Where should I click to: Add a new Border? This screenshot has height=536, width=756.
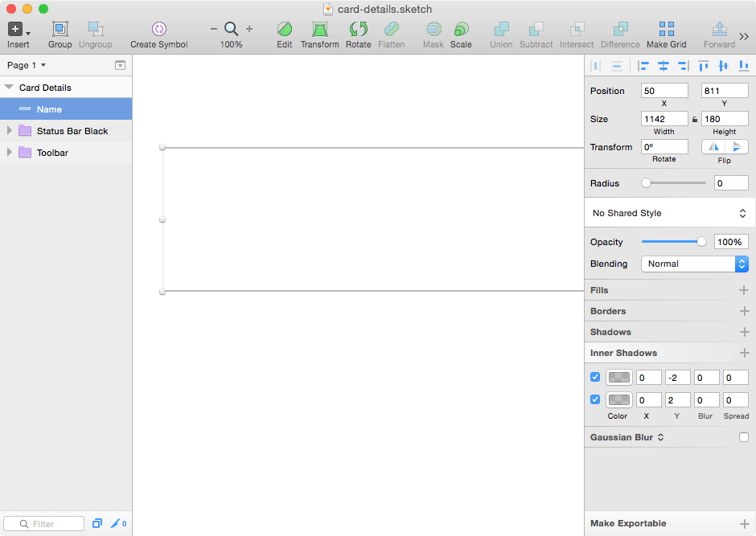tap(744, 311)
